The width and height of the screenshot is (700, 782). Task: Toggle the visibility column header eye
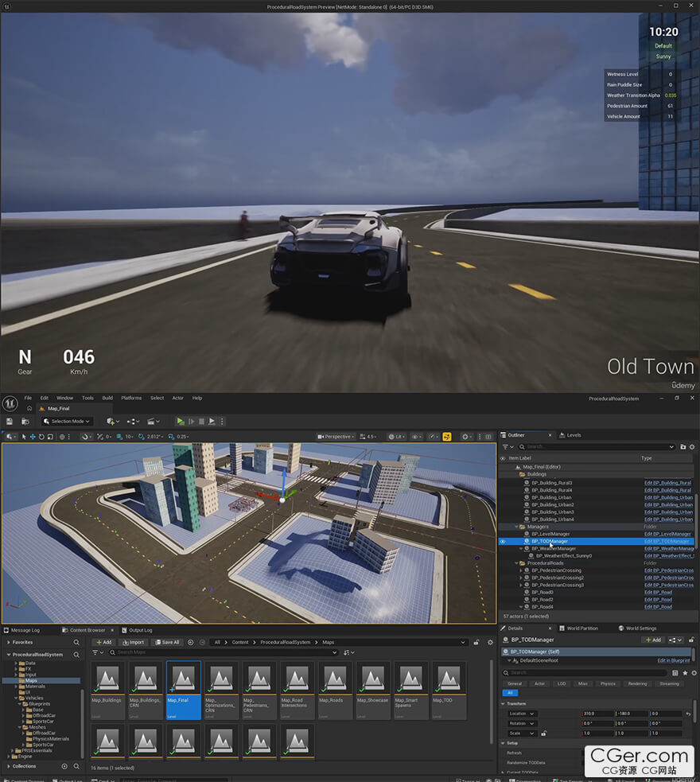pyautogui.click(x=502, y=458)
